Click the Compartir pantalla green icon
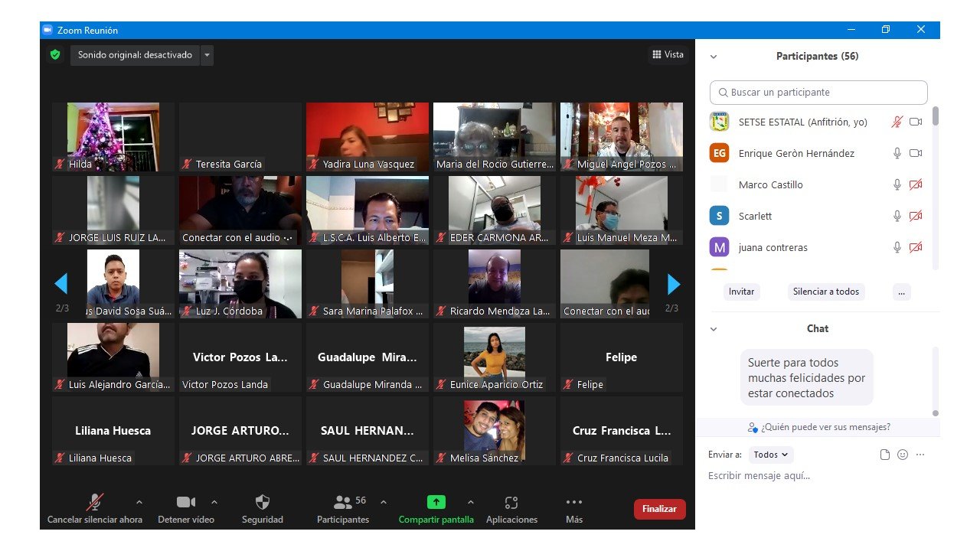The image size is (980, 551). pyautogui.click(x=436, y=502)
